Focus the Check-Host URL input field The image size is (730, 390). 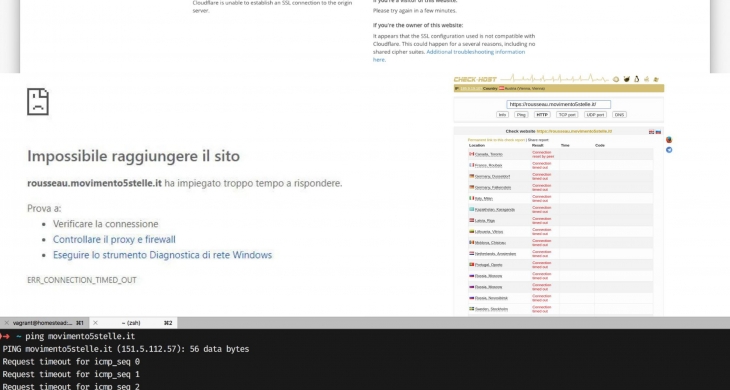pyautogui.click(x=558, y=104)
